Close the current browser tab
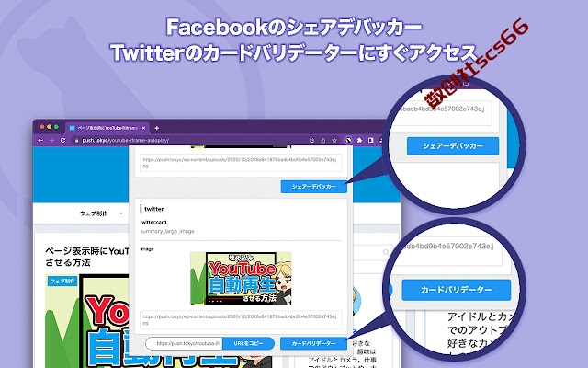Screen dimensions: 588x368 (x=143, y=128)
